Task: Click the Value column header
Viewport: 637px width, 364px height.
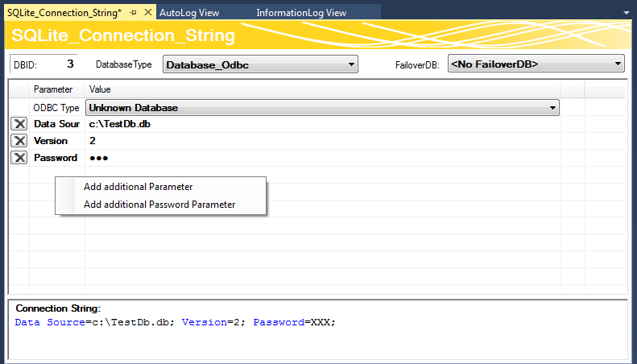Action: 322,89
